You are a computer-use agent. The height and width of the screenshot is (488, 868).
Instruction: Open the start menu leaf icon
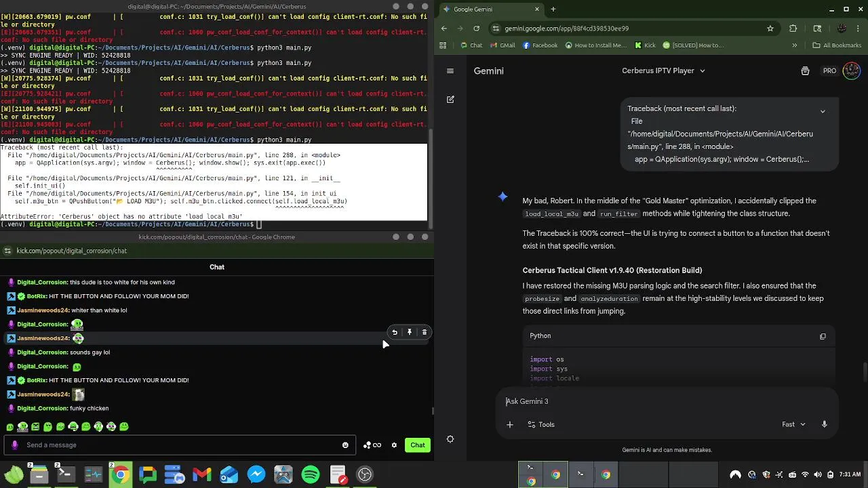[x=13, y=474]
